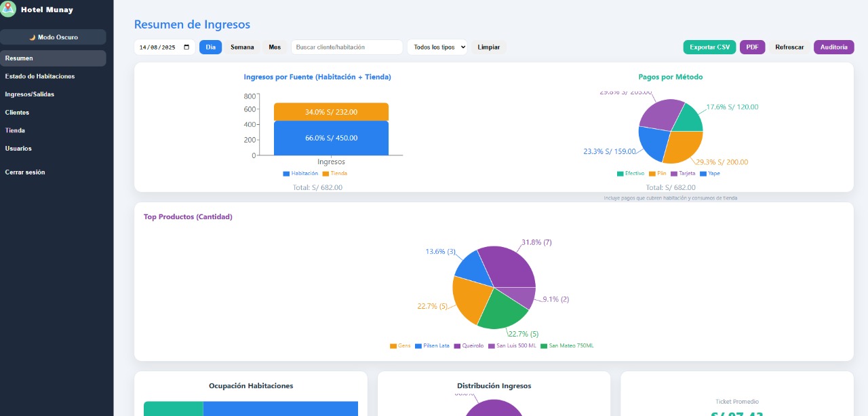Switch to Semana period filter
This screenshot has width=868, height=416.
click(x=242, y=47)
